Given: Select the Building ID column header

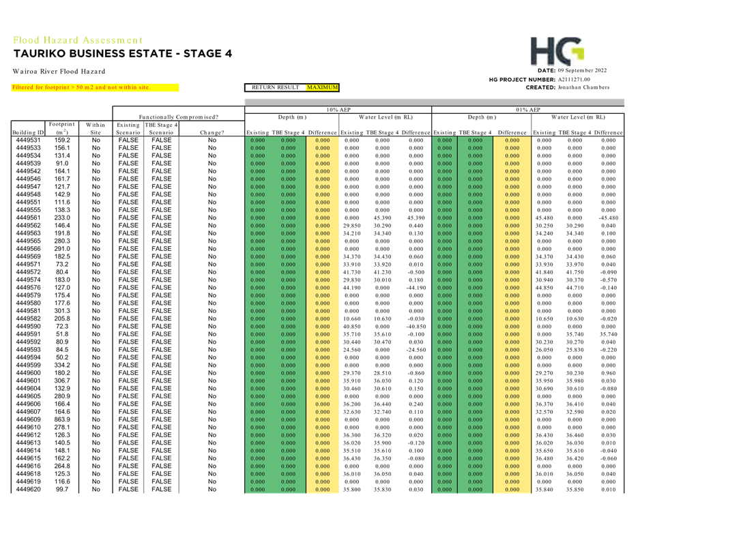Looking at the screenshot, I should click(27, 132).
